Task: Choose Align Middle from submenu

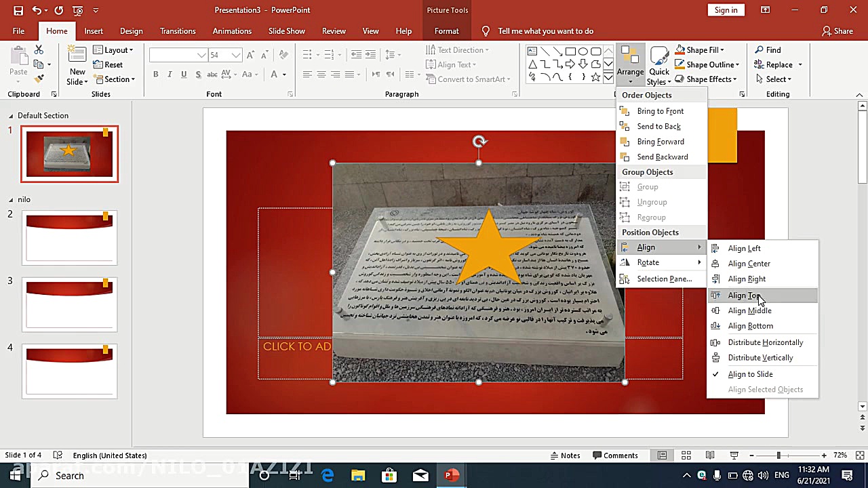Action: [x=749, y=310]
